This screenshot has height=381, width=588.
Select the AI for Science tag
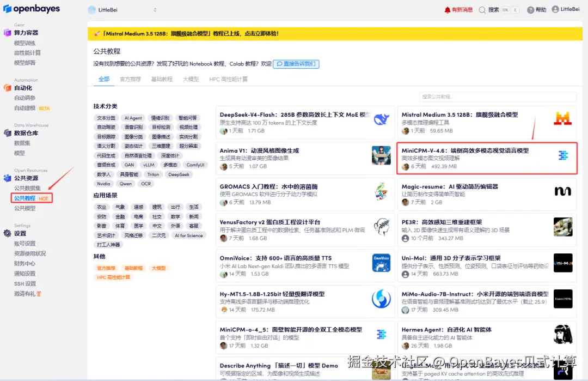pyautogui.click(x=188, y=235)
